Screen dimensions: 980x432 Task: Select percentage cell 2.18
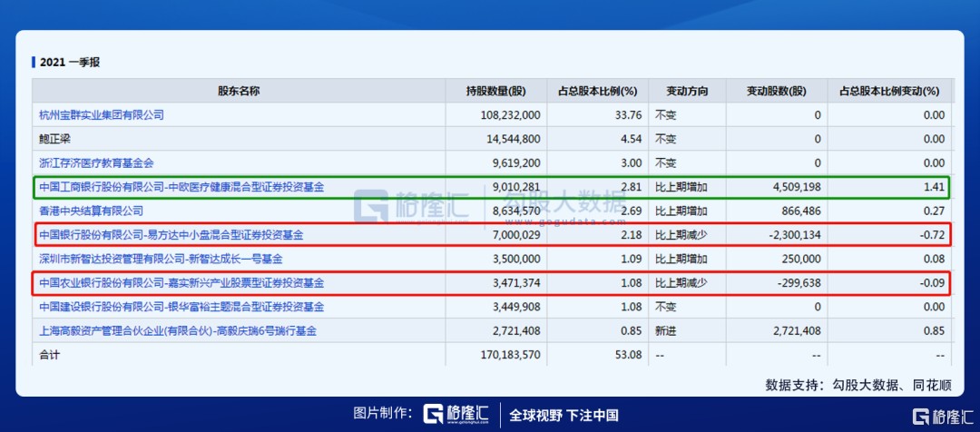point(632,235)
